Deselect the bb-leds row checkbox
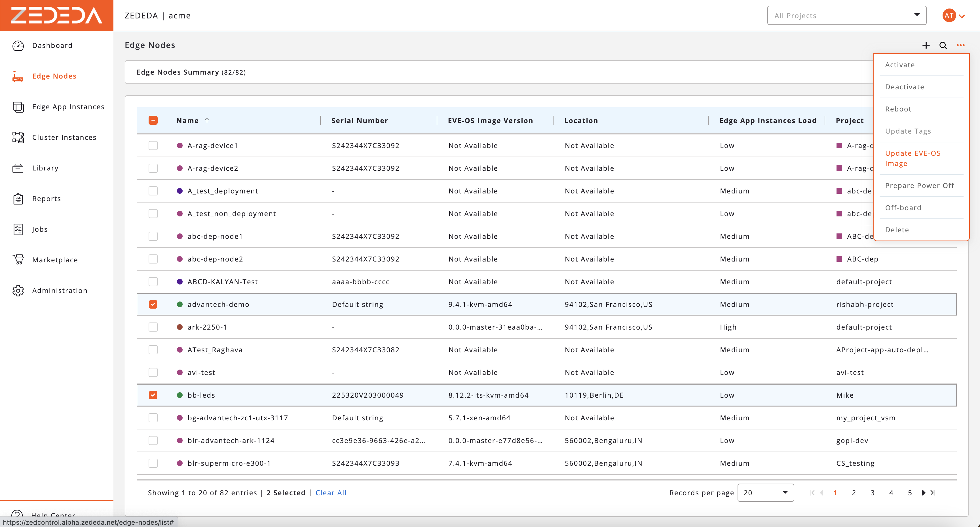 (x=153, y=395)
